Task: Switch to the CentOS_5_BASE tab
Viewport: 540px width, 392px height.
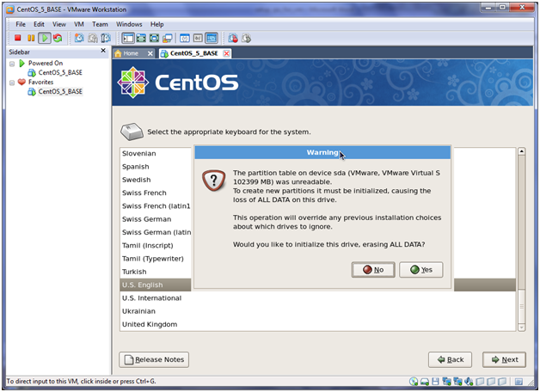Action: click(x=193, y=53)
